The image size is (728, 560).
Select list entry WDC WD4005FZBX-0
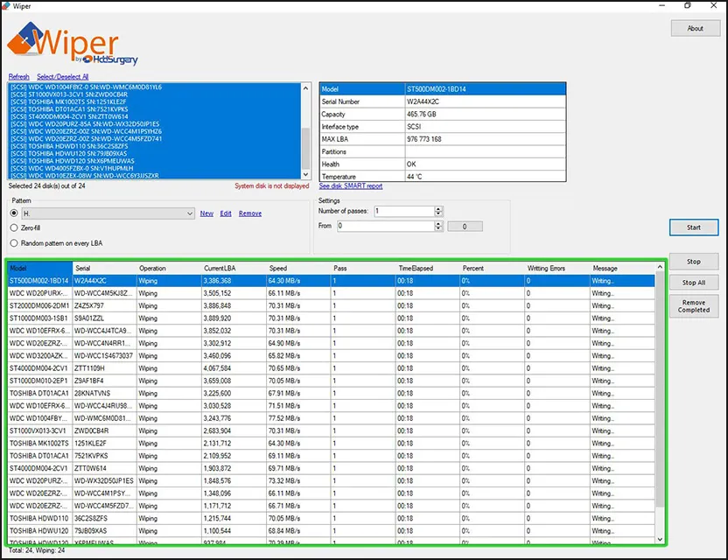coord(155,169)
